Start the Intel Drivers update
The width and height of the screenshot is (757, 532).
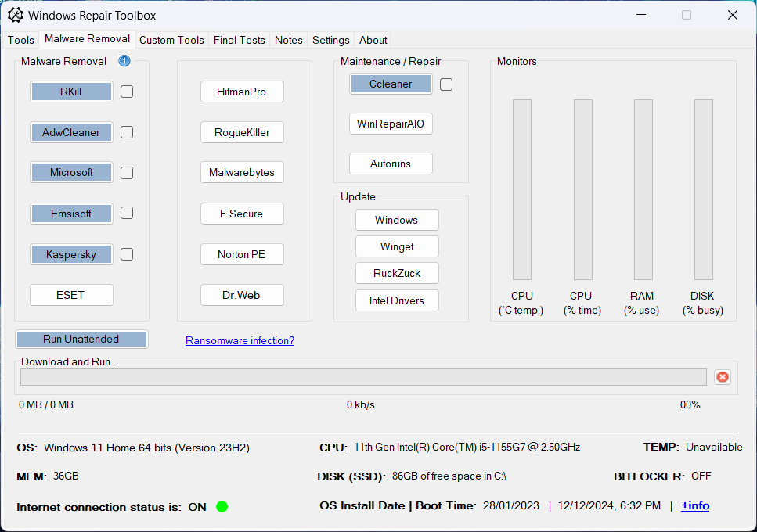click(x=397, y=300)
